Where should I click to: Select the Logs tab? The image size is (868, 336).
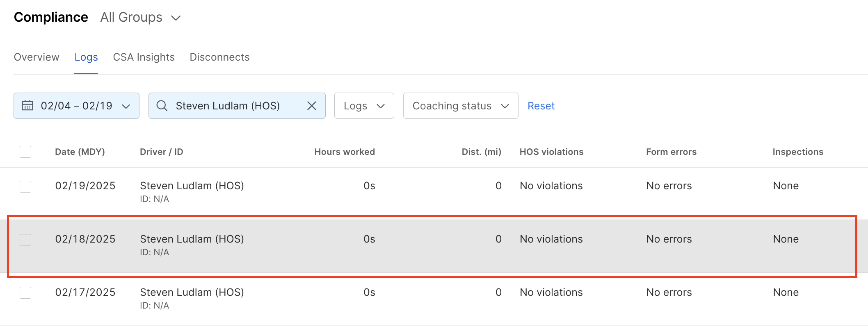[86, 57]
